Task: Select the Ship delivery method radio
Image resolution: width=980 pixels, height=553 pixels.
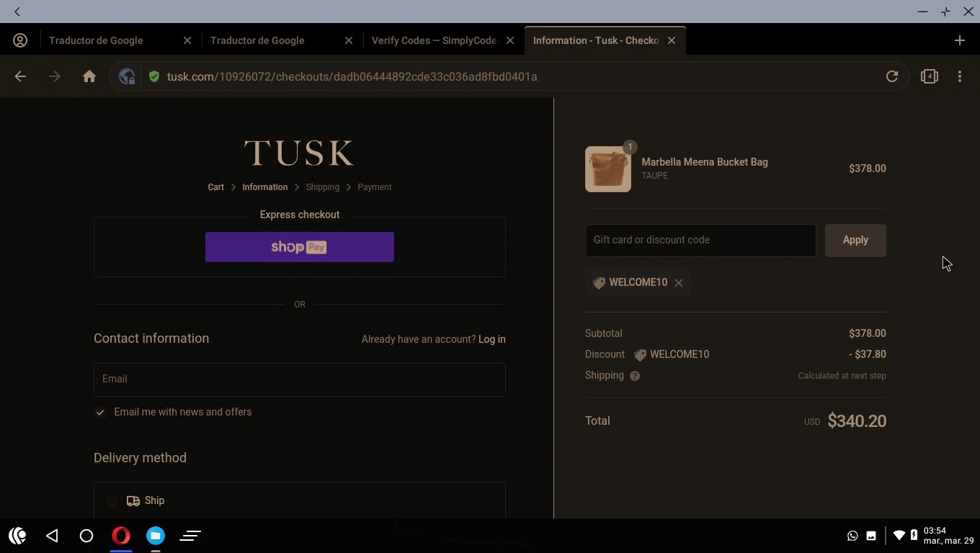Action: click(112, 500)
